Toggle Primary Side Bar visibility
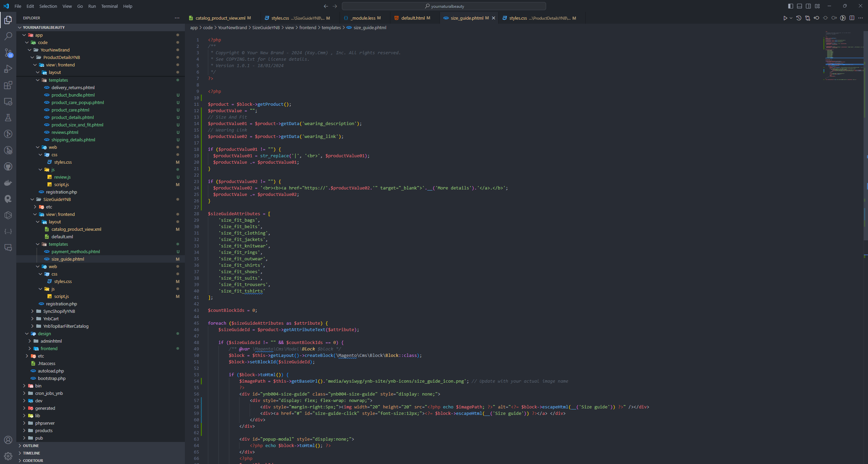The height and width of the screenshot is (464, 868). [x=791, y=6]
